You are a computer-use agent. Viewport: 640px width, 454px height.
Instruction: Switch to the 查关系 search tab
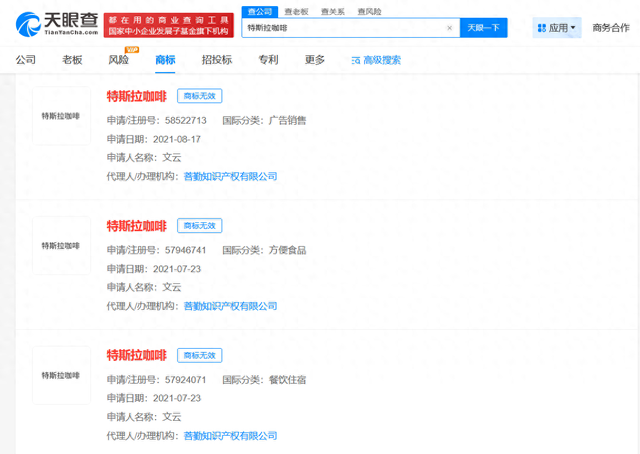point(333,12)
